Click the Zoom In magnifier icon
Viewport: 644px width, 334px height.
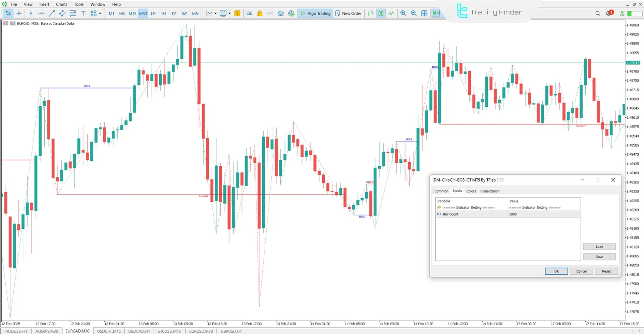tap(403, 13)
